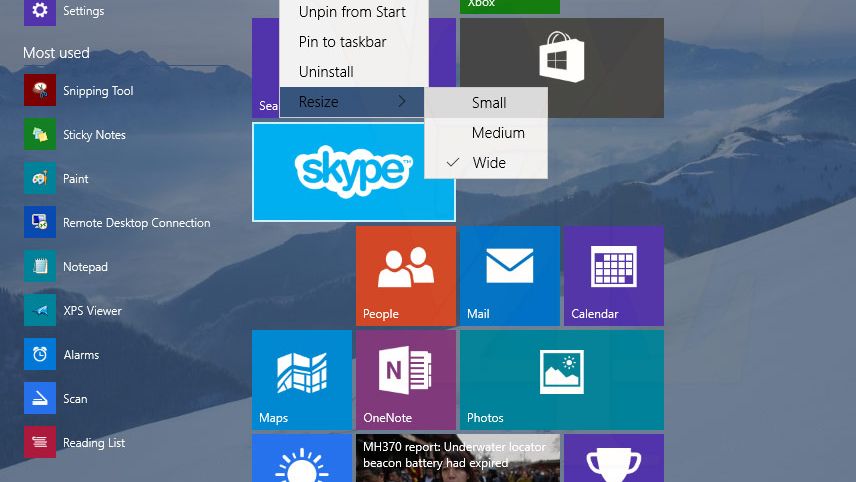
Task: Open Sticky Notes icon
Action: pyautogui.click(x=40, y=134)
